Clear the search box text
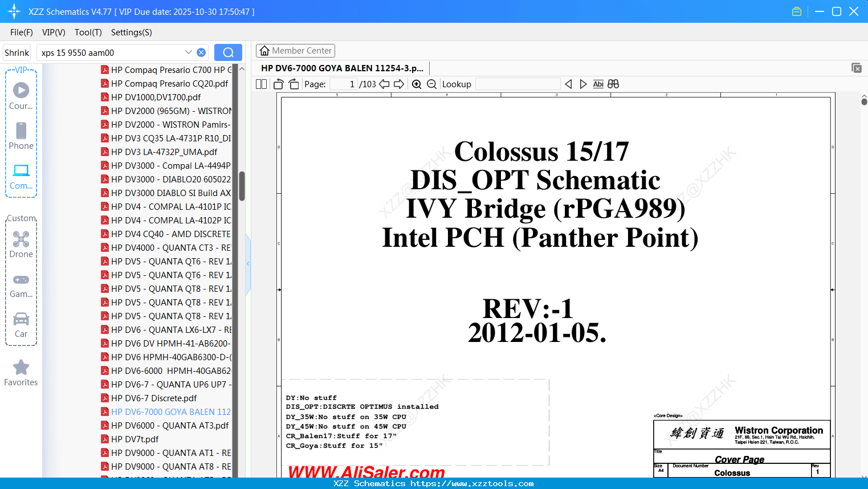Image resolution: width=868 pixels, height=489 pixels. (x=201, y=52)
